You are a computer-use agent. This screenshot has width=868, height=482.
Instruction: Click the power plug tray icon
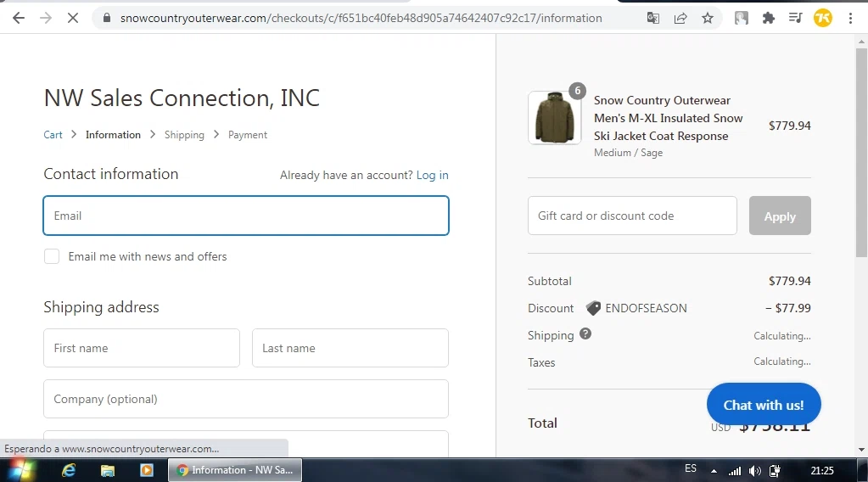tap(775, 471)
